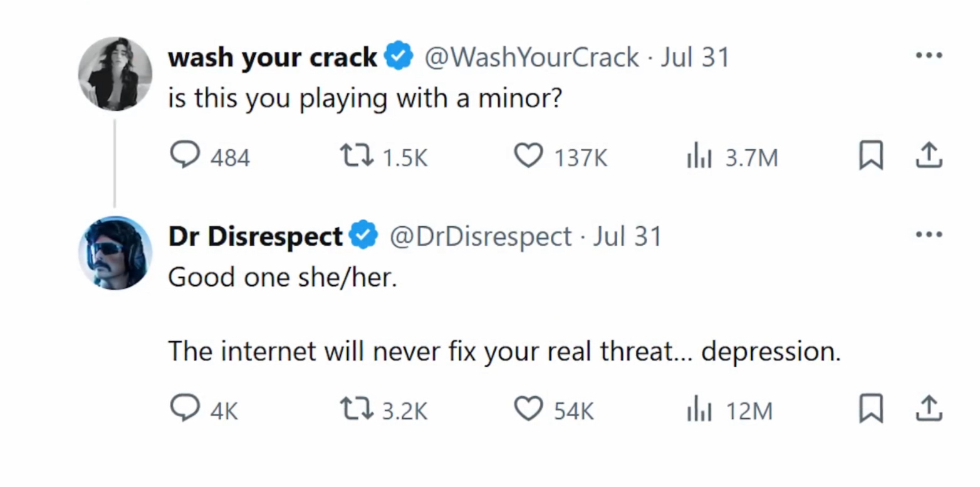
Task: Retweet Dr Disrespect's reply
Action: click(x=355, y=409)
